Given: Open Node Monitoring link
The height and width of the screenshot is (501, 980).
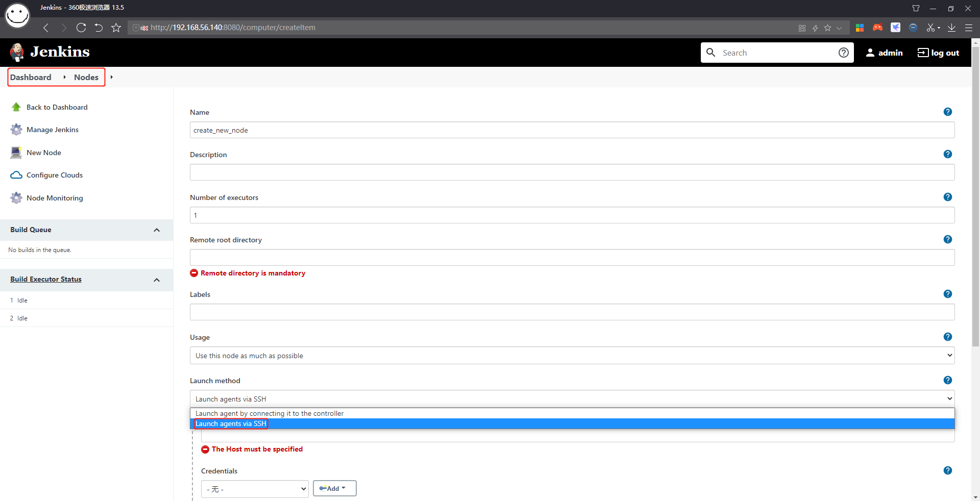Looking at the screenshot, I should coord(55,198).
